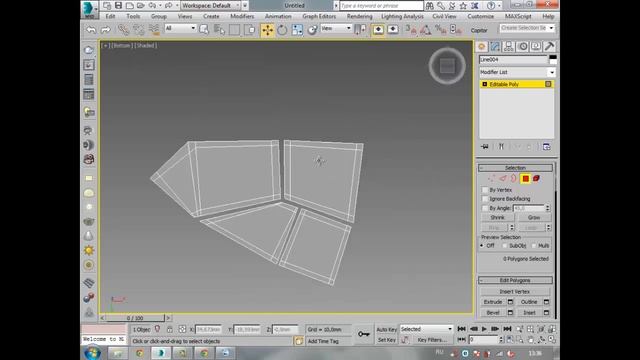Open the Graph Editors menu

(319, 16)
